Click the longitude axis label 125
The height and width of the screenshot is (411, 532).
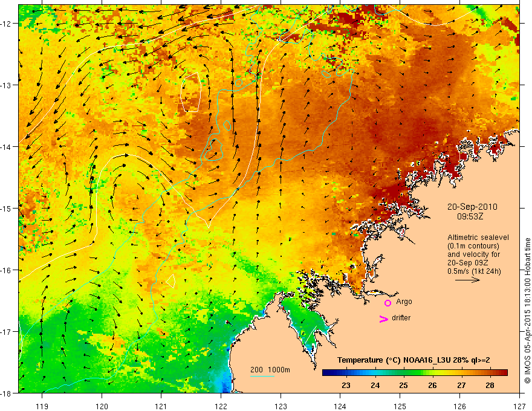400,406
